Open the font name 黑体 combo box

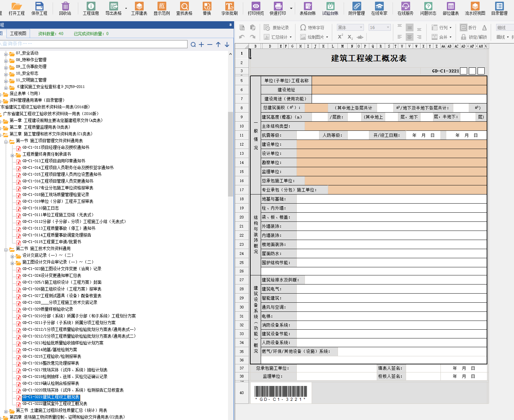(350, 28)
